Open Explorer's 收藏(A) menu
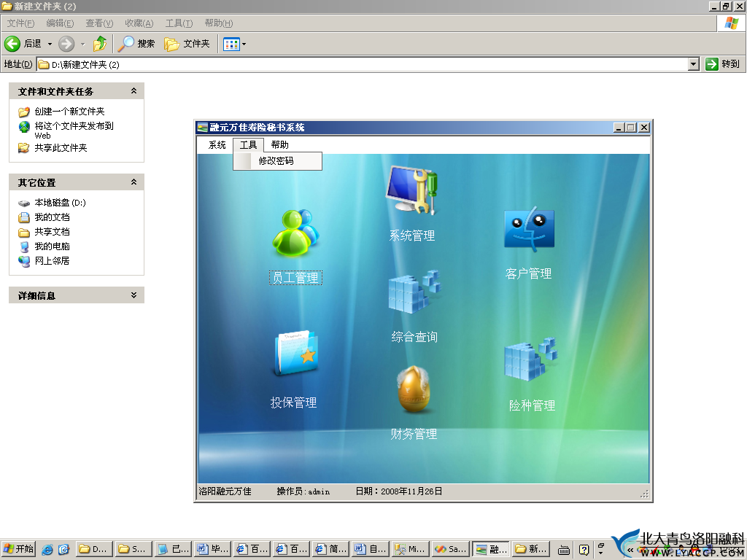The height and width of the screenshot is (560, 747). point(139,23)
